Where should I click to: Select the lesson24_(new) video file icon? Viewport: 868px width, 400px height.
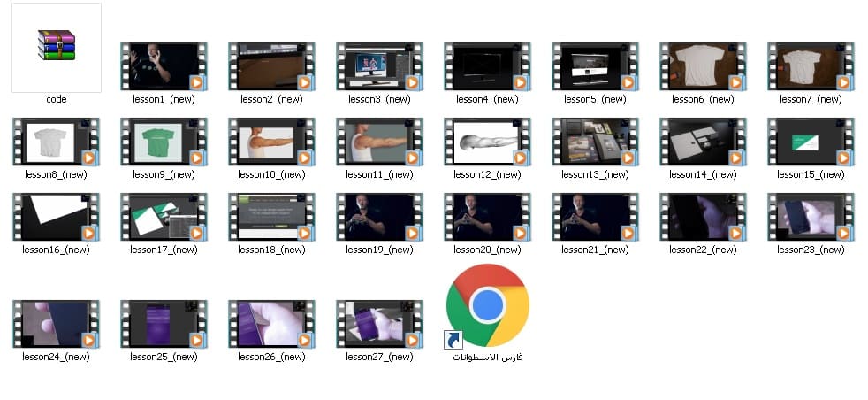point(56,325)
